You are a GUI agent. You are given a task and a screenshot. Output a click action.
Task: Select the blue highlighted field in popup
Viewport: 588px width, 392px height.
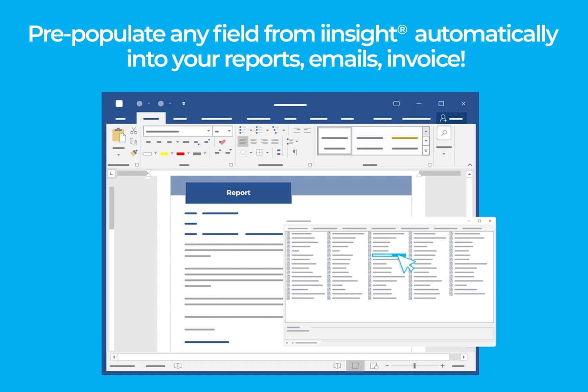[388, 255]
